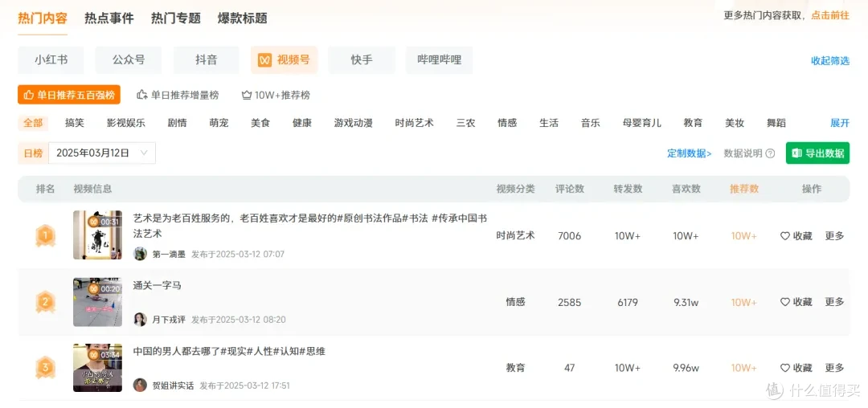Select the 视频号 platform filter
The height and width of the screenshot is (408, 868).
284,59
